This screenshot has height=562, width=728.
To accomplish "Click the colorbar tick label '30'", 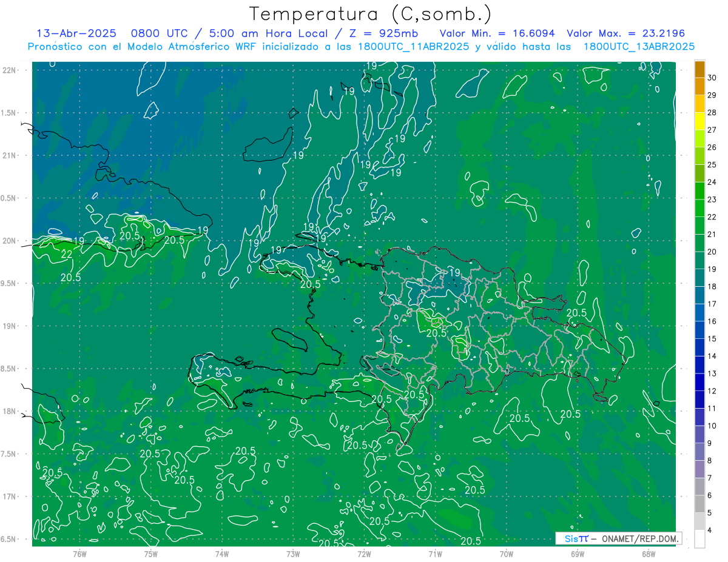I will [x=712, y=78].
